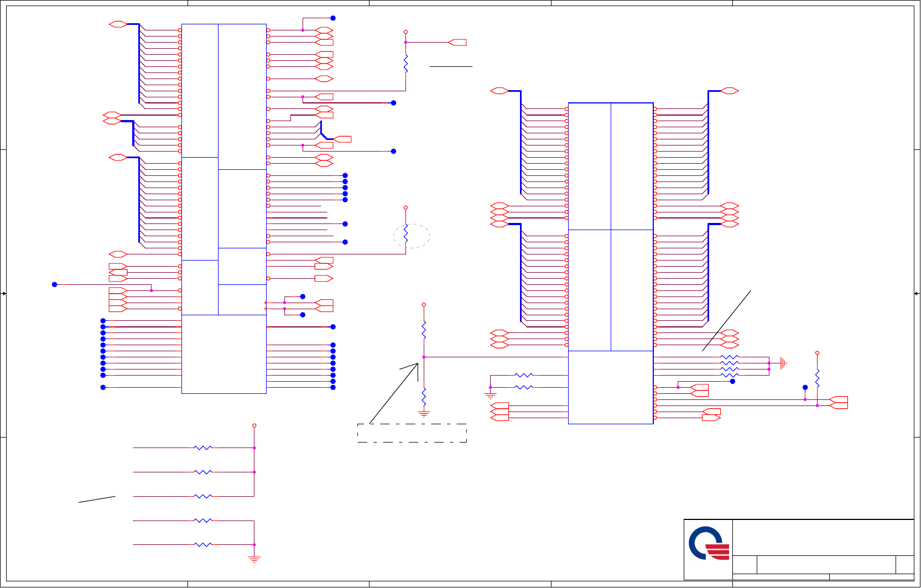Click the lower resistor of the voltage divider
Viewport: 921px width, 588px height.
(424, 397)
